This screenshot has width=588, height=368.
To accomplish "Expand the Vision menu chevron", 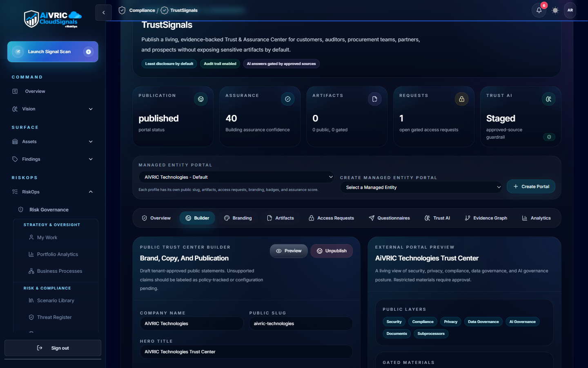I will (x=91, y=109).
